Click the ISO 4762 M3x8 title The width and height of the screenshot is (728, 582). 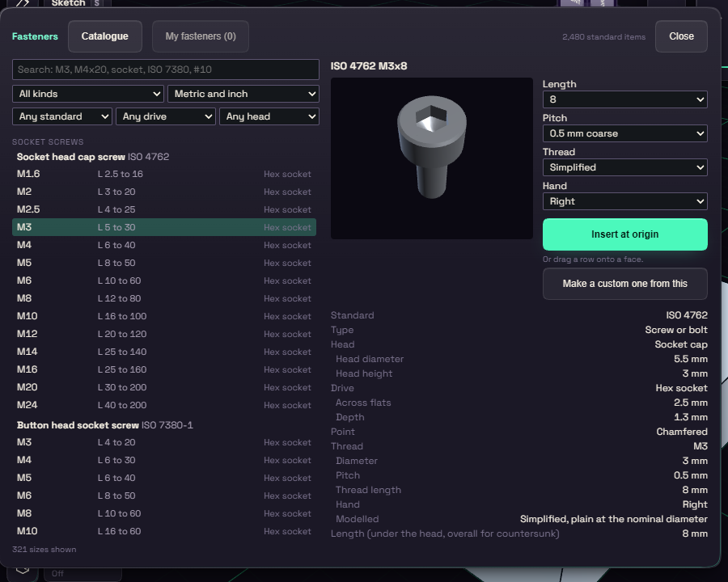tap(369, 66)
